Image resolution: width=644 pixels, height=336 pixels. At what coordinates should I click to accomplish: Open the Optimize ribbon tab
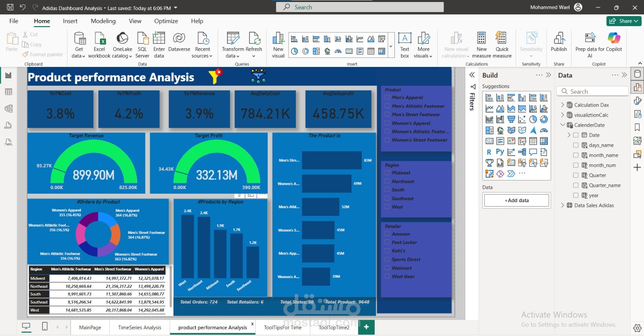tap(166, 21)
